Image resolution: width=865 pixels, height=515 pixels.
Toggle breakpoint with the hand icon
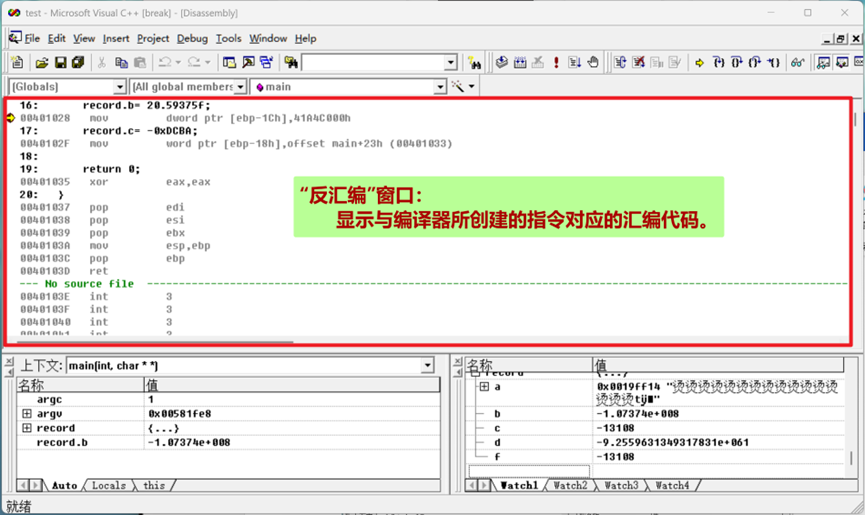click(x=593, y=62)
